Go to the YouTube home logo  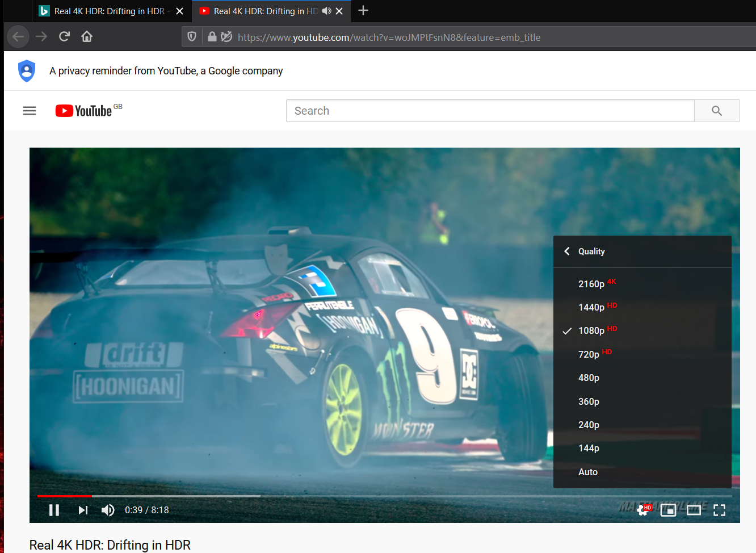84,111
